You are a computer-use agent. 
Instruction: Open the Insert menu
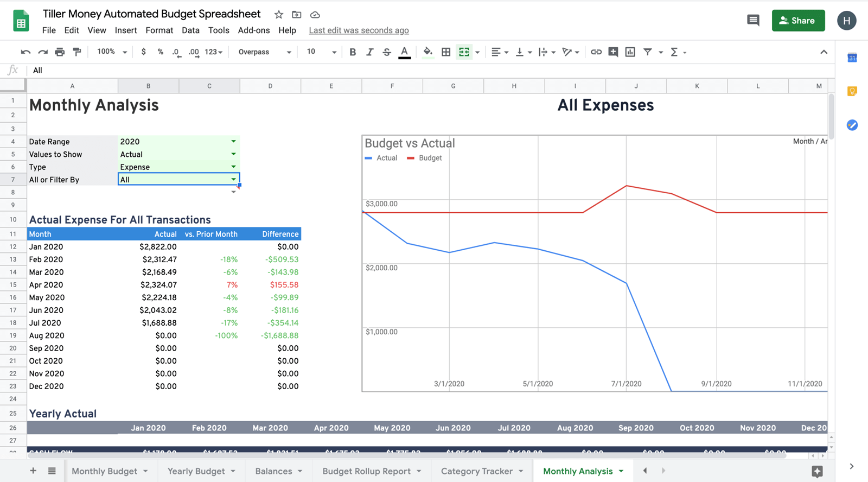[x=126, y=30]
